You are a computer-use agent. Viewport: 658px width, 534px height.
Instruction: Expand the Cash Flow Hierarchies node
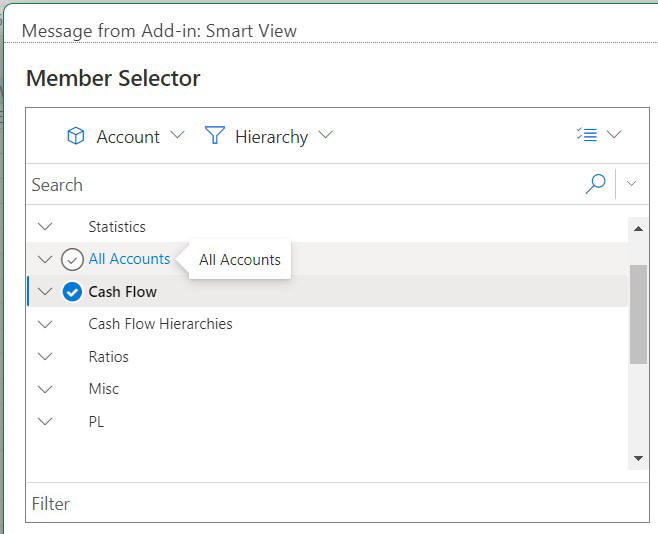45,324
